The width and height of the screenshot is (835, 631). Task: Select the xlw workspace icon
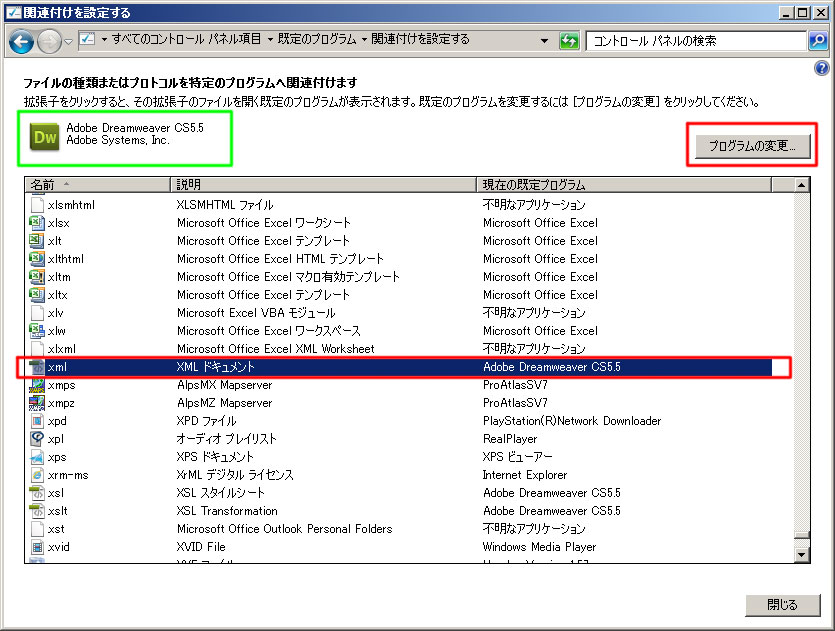point(37,331)
